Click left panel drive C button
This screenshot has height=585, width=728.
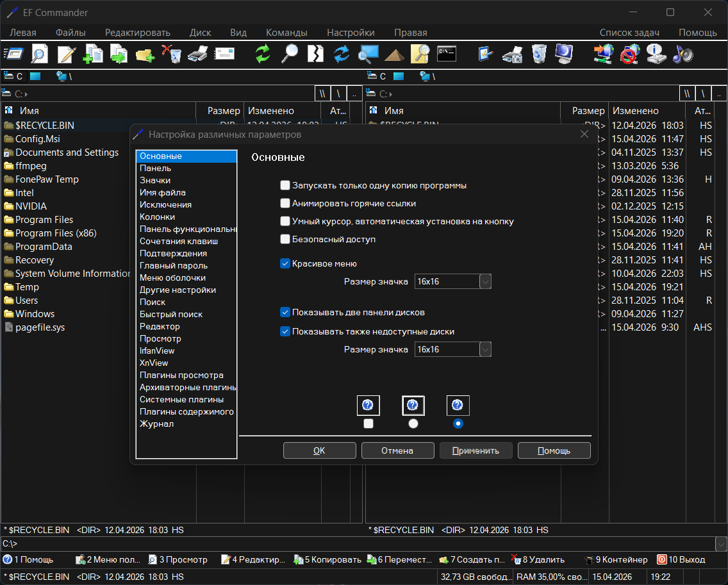13,76
